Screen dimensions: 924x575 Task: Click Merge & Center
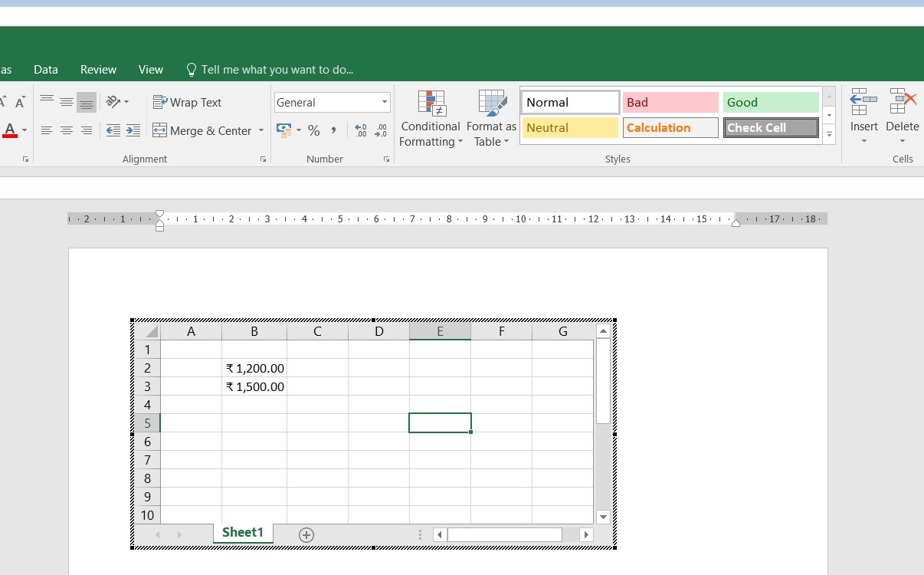point(202,130)
